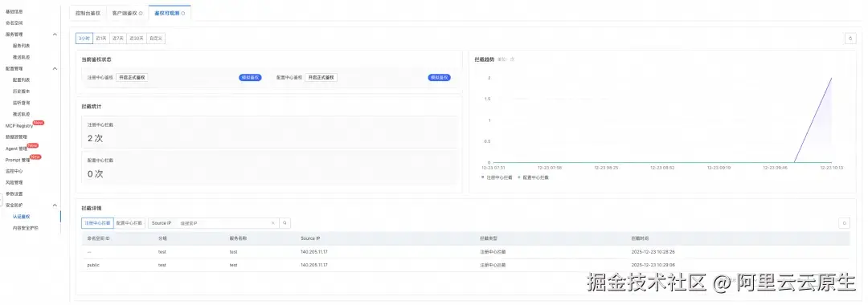Click 开启正式鉴权 for 注册中心鉴权

132,77
